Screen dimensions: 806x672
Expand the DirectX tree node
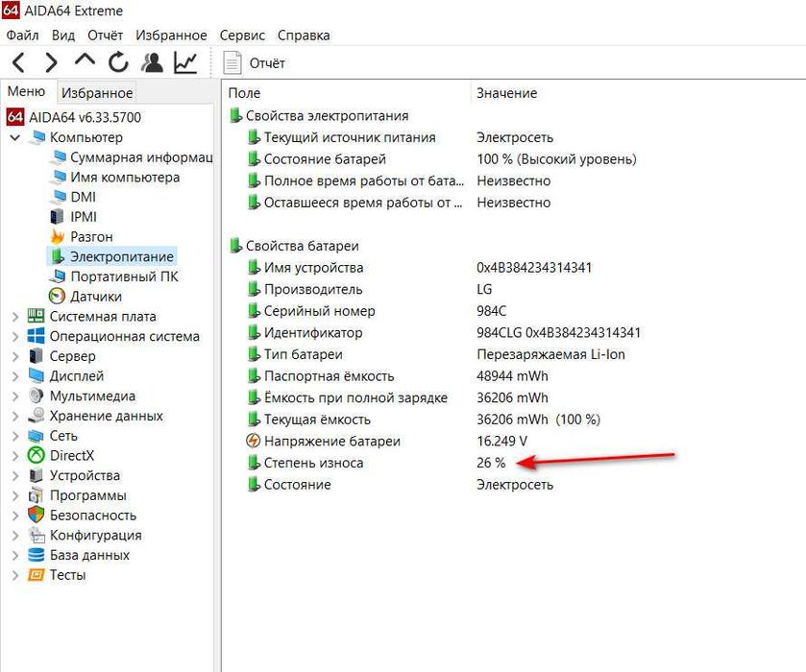click(14, 456)
